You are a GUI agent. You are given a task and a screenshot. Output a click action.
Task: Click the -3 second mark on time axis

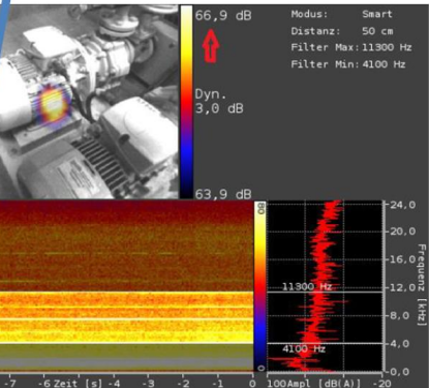tap(149, 383)
